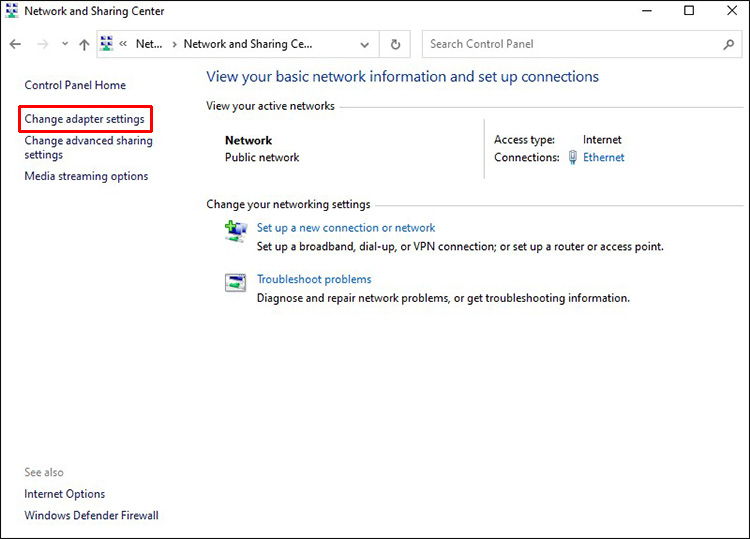The width and height of the screenshot is (750, 539).
Task: Open Media streaming options
Action: pyautogui.click(x=86, y=176)
